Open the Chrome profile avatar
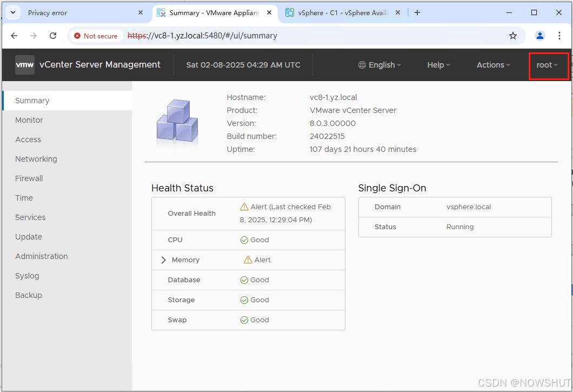 (x=539, y=36)
